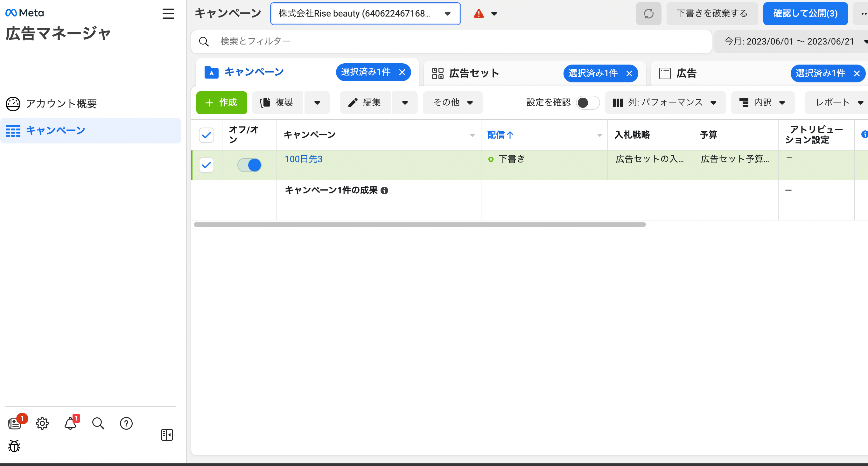868x466 pixels.
Task: Open the 株式会社Rise beauty account dropdown
Action: tap(365, 13)
